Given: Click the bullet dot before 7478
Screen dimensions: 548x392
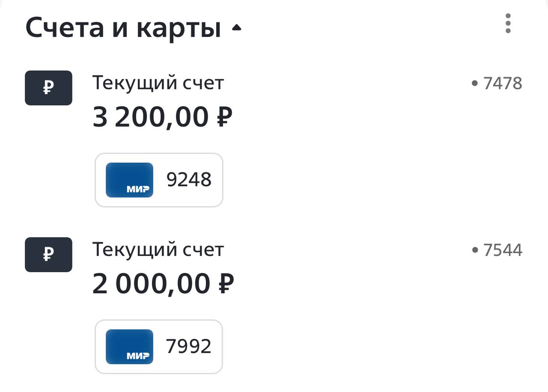Looking at the screenshot, I should [x=474, y=83].
